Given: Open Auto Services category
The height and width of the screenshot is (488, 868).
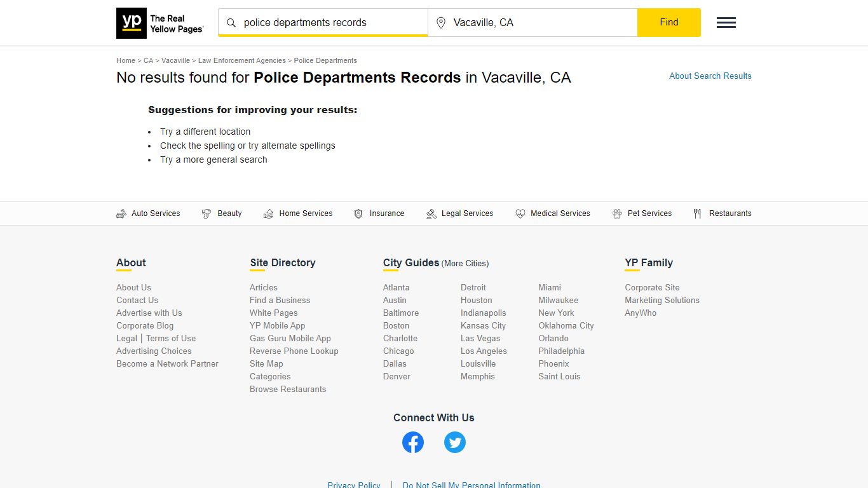Looking at the screenshot, I should click(156, 213).
